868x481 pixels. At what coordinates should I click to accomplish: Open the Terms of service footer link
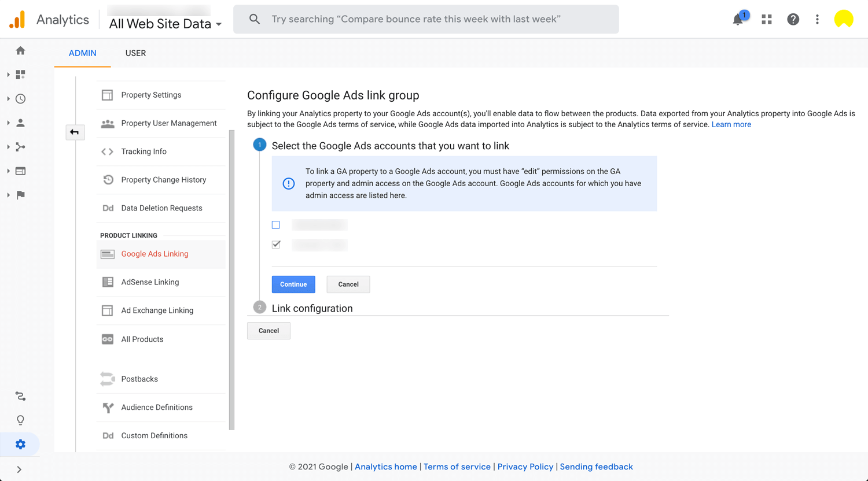pos(457,467)
